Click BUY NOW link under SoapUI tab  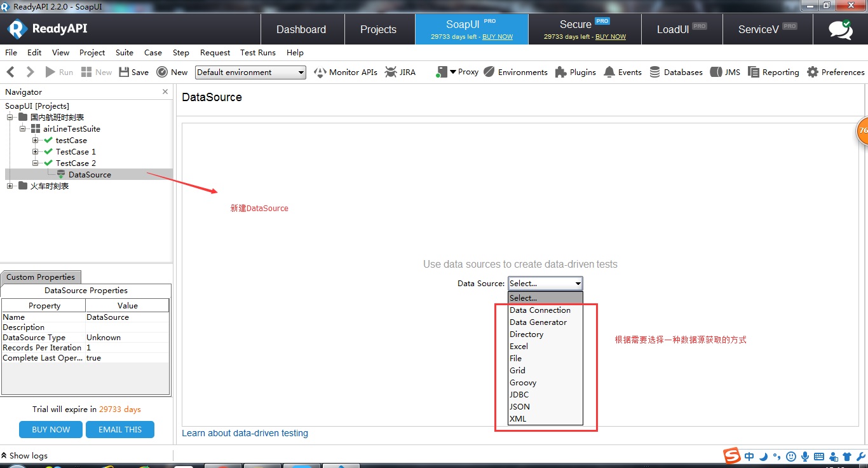498,37
